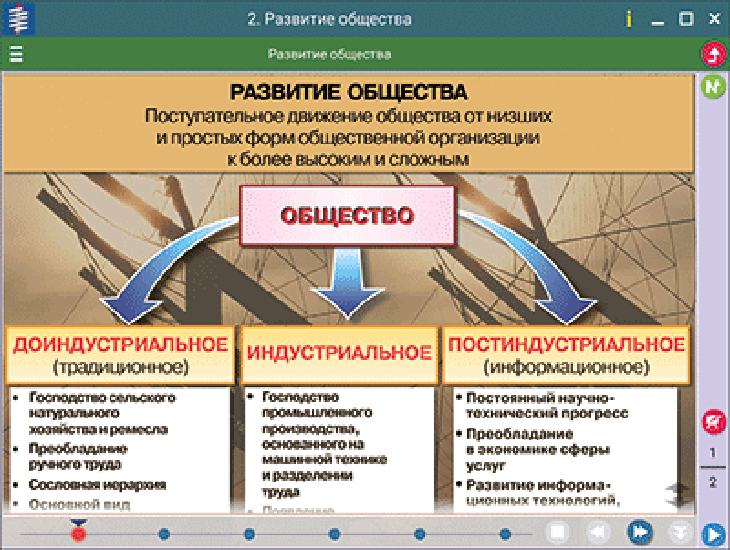Go to page 2 in right sidebar
Screen dimensions: 730x550
tap(713, 482)
